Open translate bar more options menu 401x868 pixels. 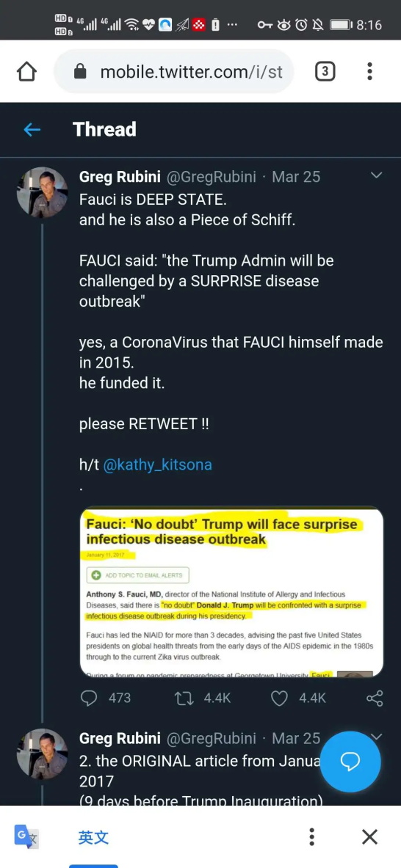click(x=312, y=836)
